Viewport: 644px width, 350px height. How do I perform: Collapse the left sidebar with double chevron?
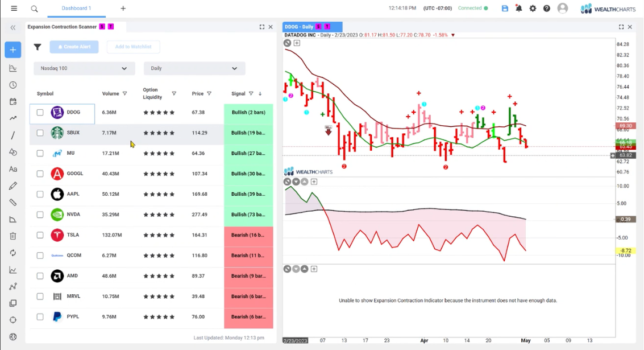pyautogui.click(x=13, y=27)
